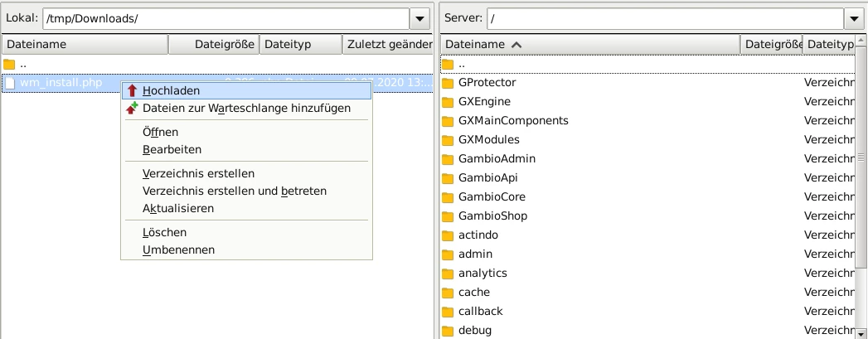Image resolution: width=868 pixels, height=339 pixels.
Task: Click the local parent directory folder icon
Action: click(9, 64)
